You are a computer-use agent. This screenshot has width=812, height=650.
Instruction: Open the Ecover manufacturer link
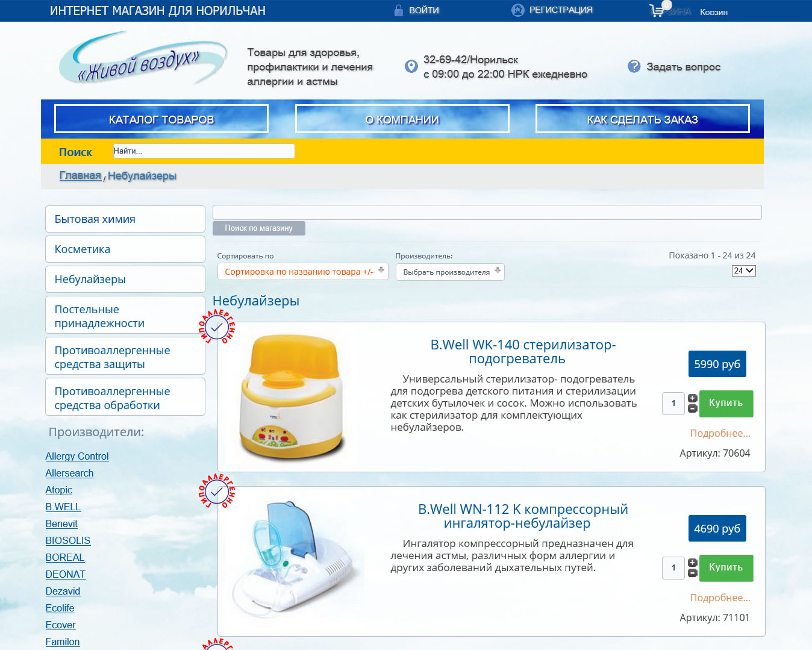[60, 625]
